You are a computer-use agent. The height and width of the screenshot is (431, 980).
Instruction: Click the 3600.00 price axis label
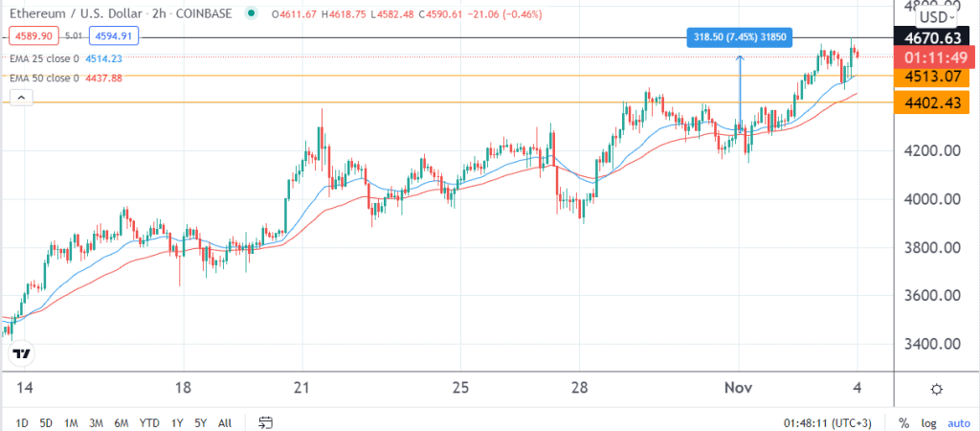pyautogui.click(x=931, y=295)
